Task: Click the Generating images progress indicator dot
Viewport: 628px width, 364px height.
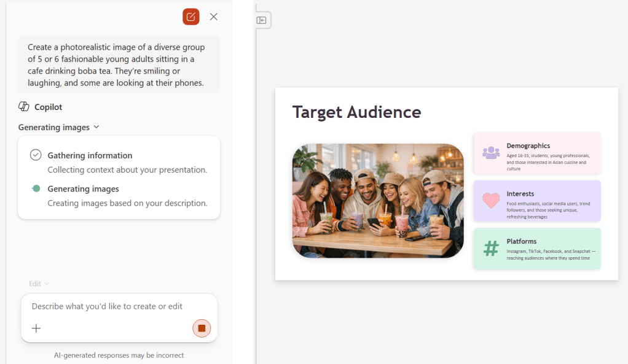Action: pos(36,188)
